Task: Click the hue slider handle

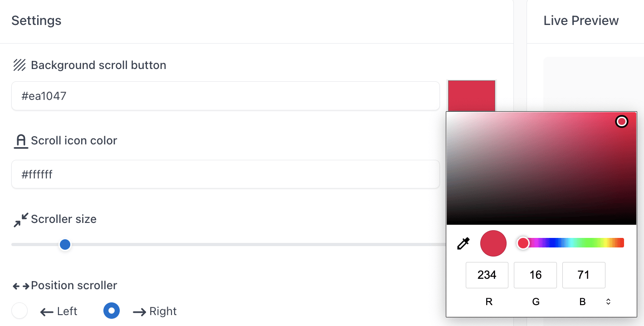Action: 523,243
